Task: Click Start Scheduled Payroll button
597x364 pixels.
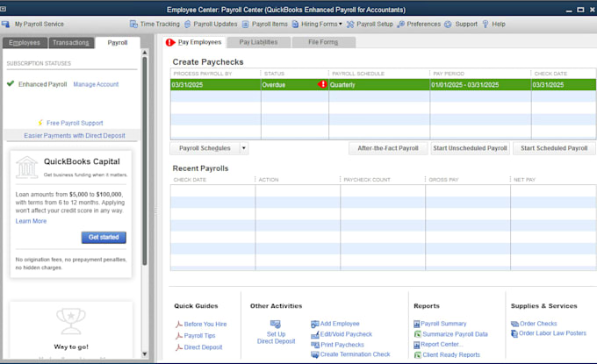Action: point(554,148)
